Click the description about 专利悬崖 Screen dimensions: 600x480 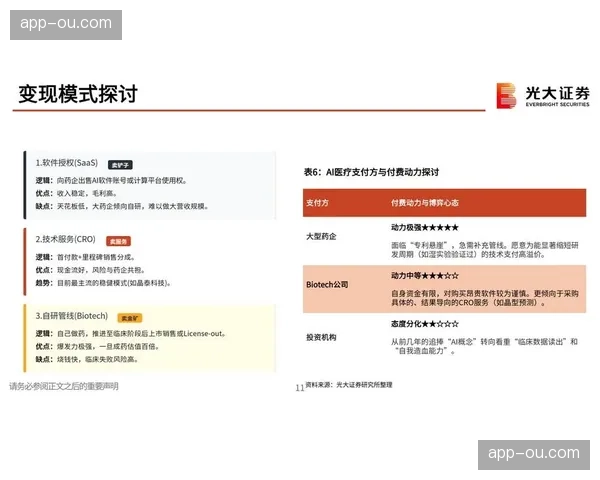(x=484, y=250)
